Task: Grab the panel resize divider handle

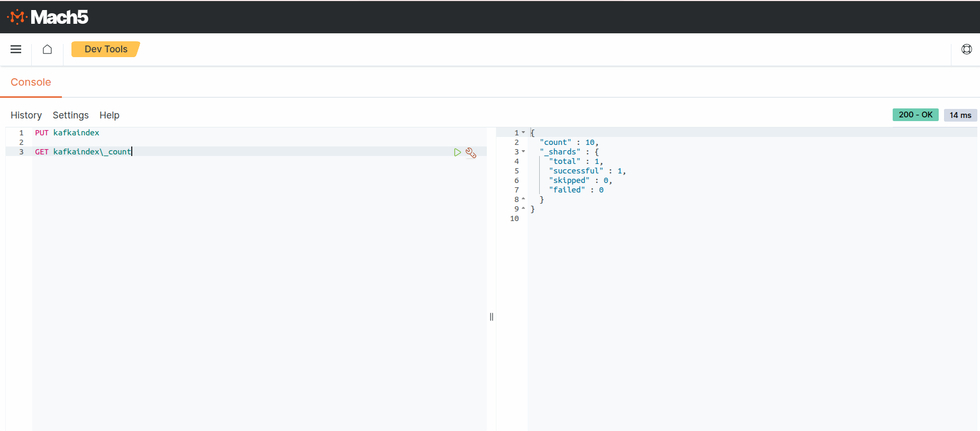Action: pyautogui.click(x=492, y=317)
